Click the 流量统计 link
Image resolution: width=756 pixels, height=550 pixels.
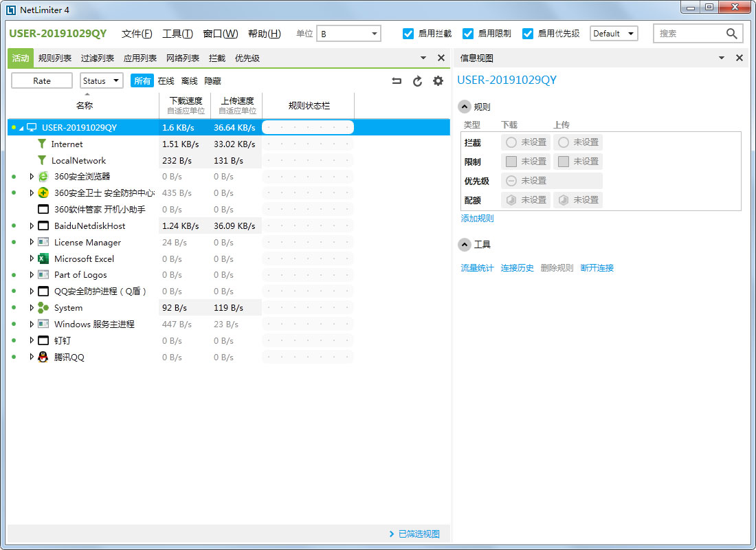[x=477, y=268]
